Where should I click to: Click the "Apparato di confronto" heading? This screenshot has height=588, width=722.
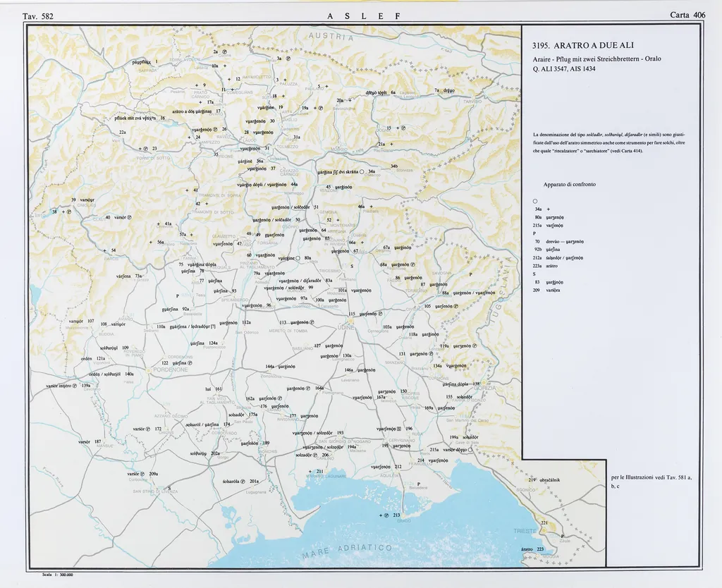(569, 184)
